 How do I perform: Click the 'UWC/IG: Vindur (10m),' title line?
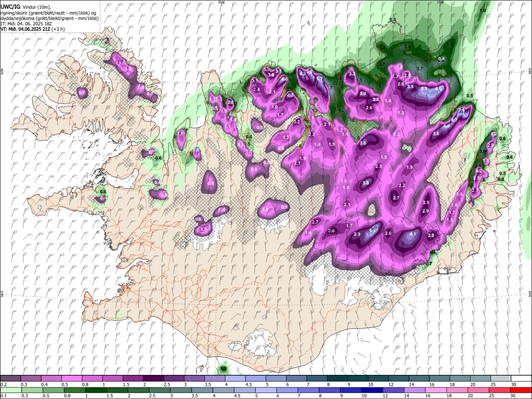coord(27,7)
